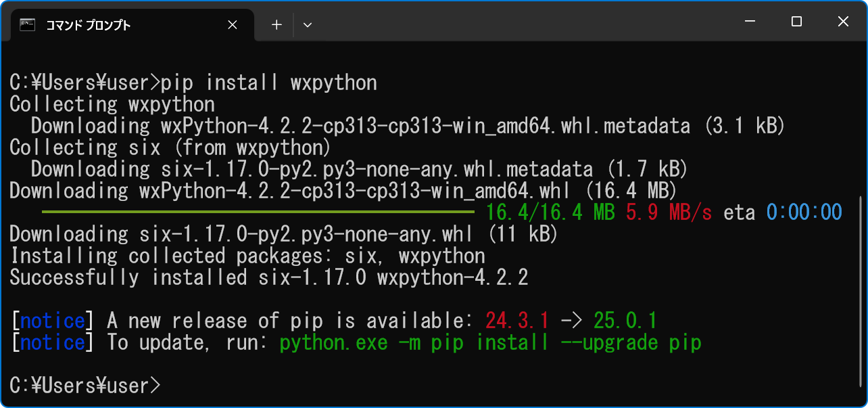Click the text pip install wxpython

[270, 82]
